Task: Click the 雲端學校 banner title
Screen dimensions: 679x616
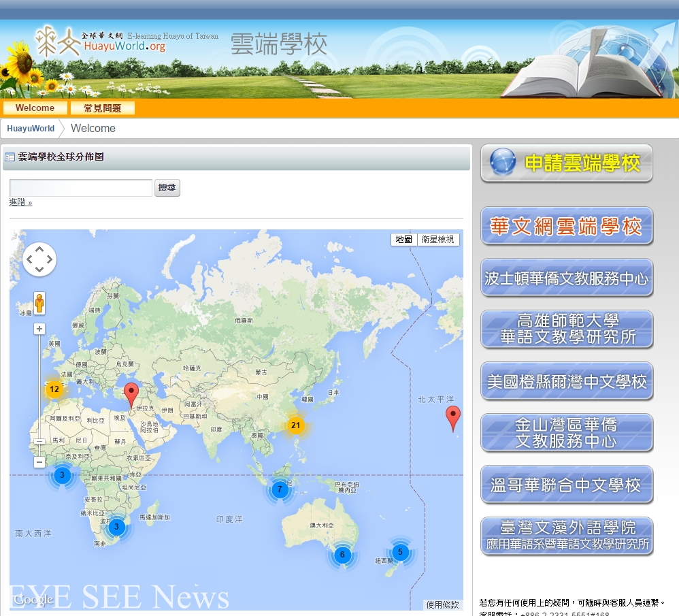Action: 279,44
